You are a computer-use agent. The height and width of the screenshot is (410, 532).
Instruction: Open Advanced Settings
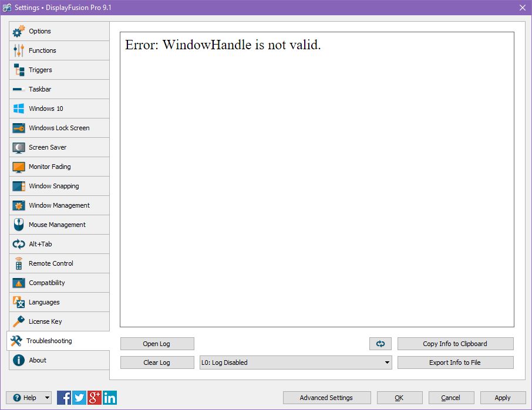click(326, 398)
